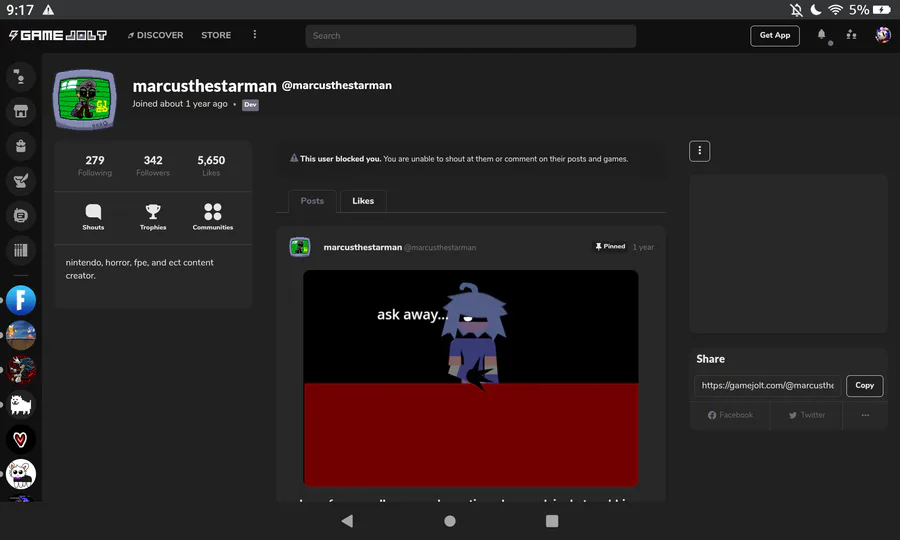
Task: Open the white dog community icon
Action: [x=21, y=405]
